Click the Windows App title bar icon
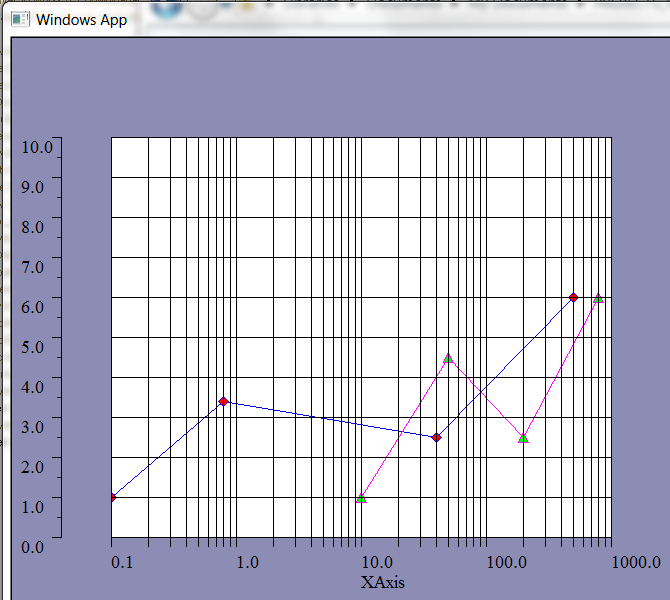This screenshot has width=670, height=600. click(20, 20)
